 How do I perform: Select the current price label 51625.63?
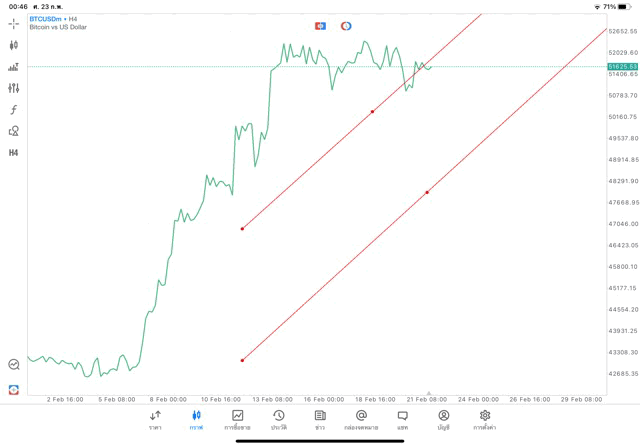point(622,67)
